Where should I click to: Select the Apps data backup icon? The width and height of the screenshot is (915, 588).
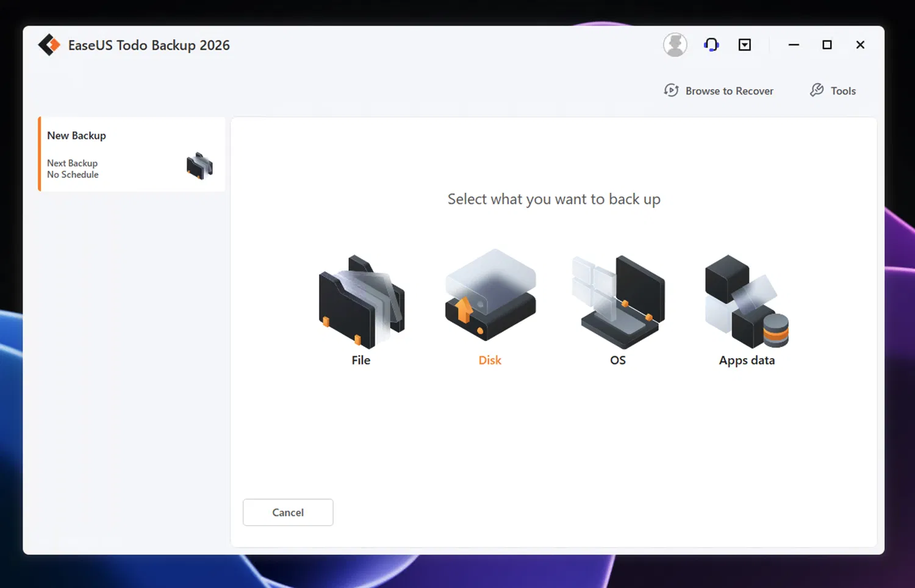[x=747, y=301]
